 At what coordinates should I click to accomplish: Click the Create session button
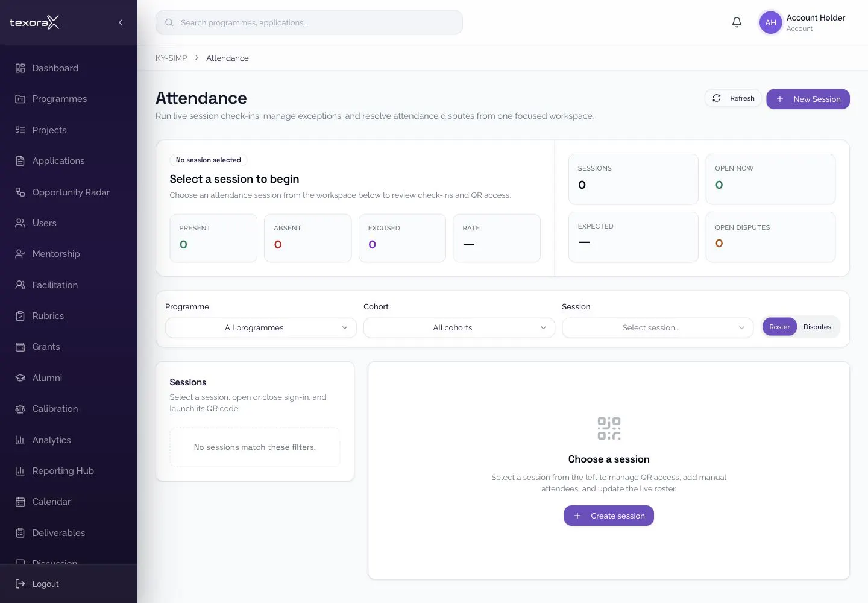609,516
